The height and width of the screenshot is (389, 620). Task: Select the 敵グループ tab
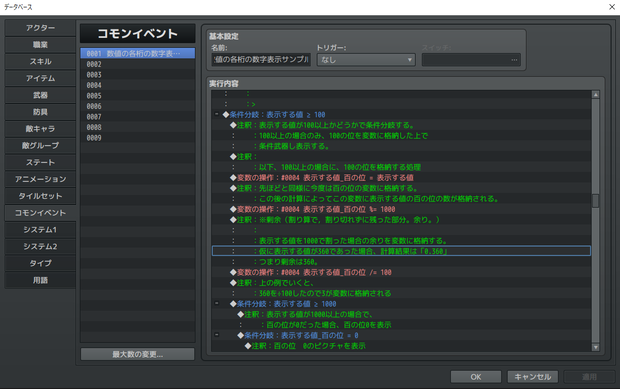(40, 145)
